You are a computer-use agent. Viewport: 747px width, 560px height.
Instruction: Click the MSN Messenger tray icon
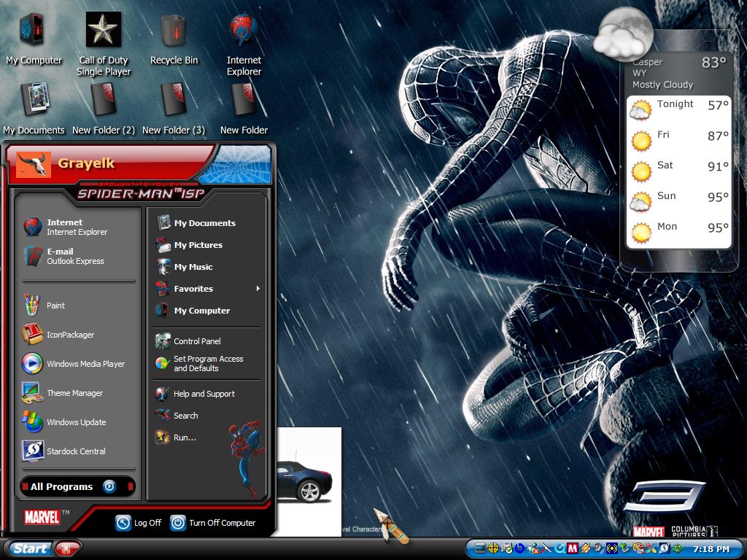533,548
